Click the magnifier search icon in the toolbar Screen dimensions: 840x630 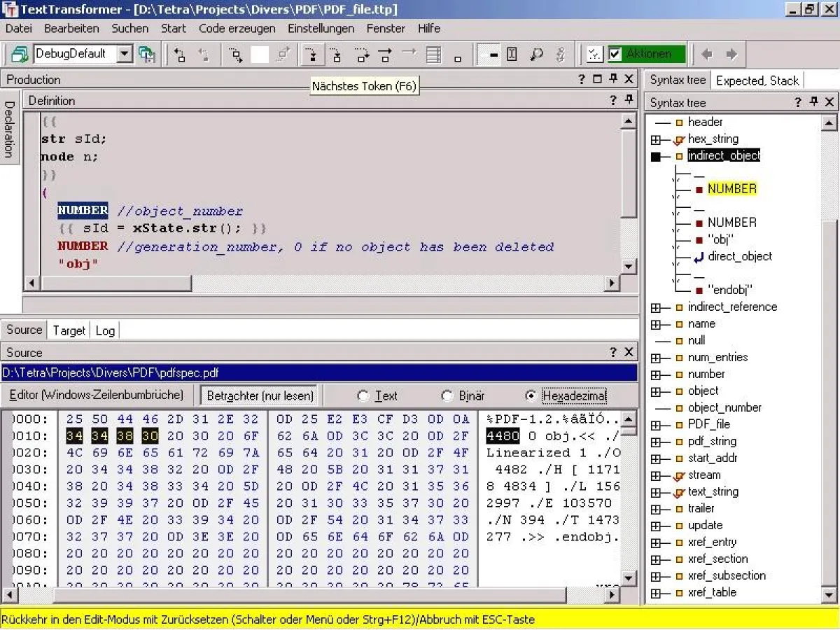click(536, 54)
